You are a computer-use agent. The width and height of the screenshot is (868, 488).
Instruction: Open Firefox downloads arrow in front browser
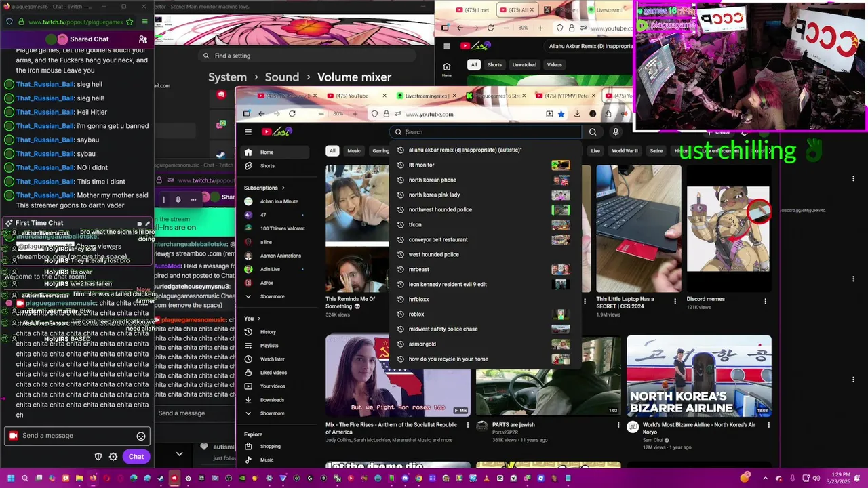click(577, 114)
